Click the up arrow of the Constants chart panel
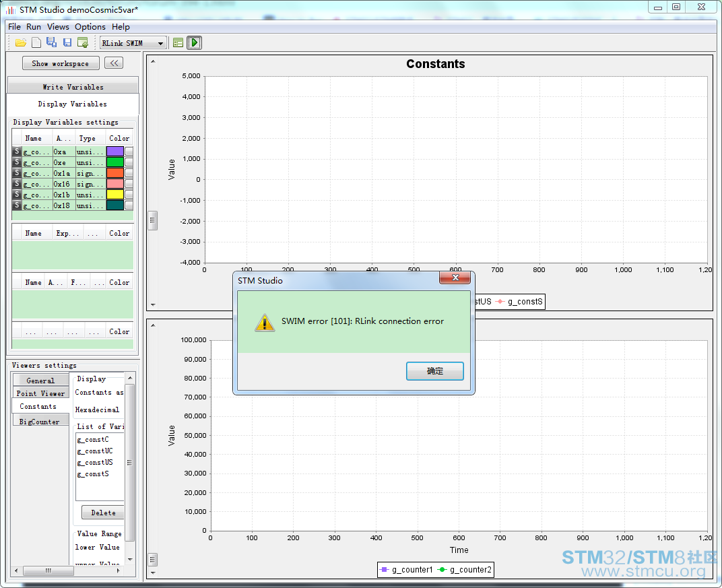Screen dimensions: 722x588 point(153,61)
